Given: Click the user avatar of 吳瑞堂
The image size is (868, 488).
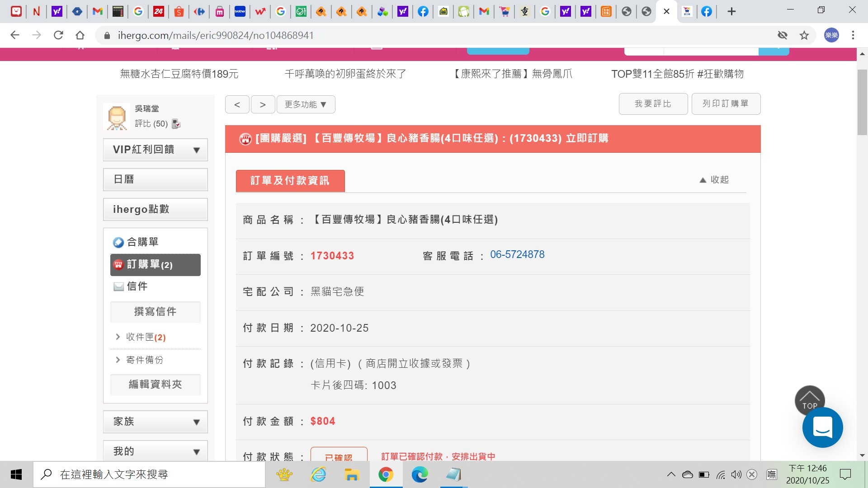Looking at the screenshot, I should tap(117, 117).
